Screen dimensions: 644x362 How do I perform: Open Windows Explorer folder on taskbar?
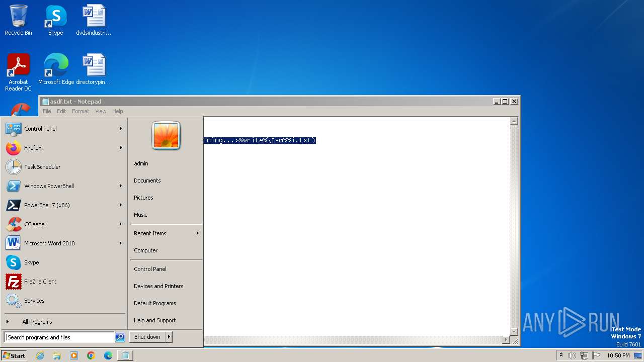pos(57,355)
